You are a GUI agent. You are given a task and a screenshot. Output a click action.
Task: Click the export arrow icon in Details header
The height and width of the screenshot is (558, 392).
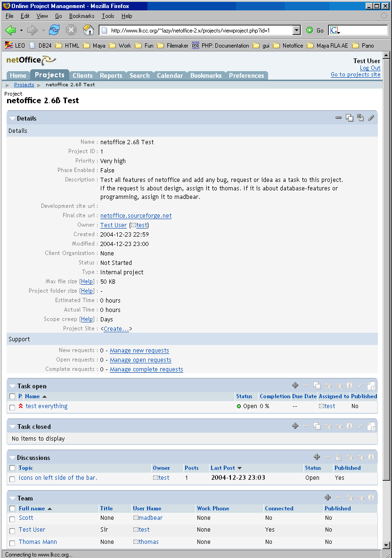pos(360,118)
